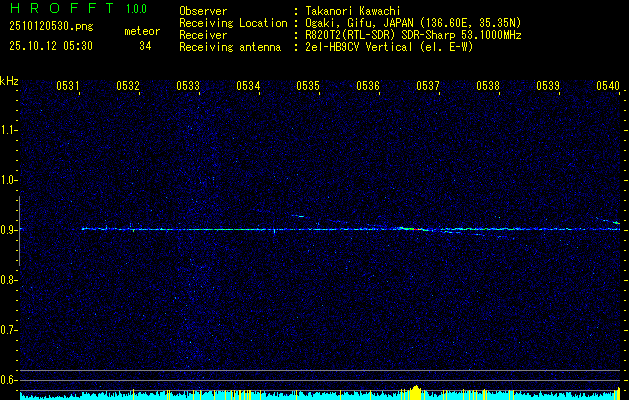Click the yellow signal peak in bottom strip
The image size is (629, 400).
[x=416, y=392]
